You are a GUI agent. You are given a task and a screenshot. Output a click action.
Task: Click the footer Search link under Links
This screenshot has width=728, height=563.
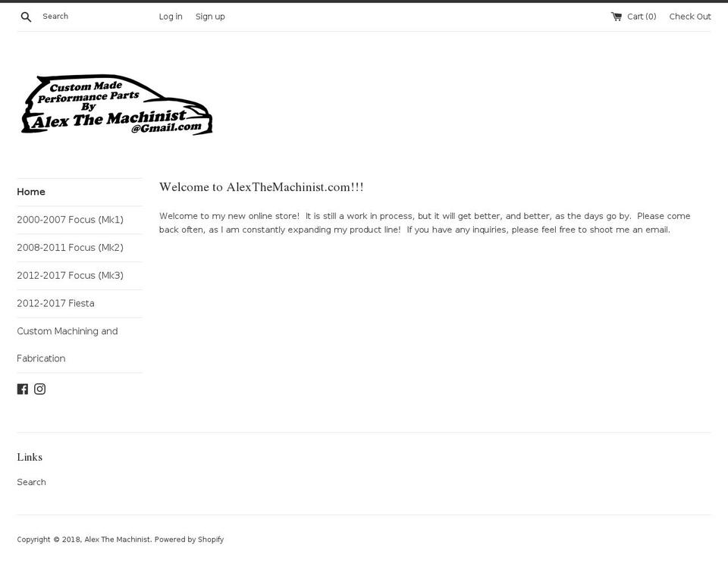32,483
